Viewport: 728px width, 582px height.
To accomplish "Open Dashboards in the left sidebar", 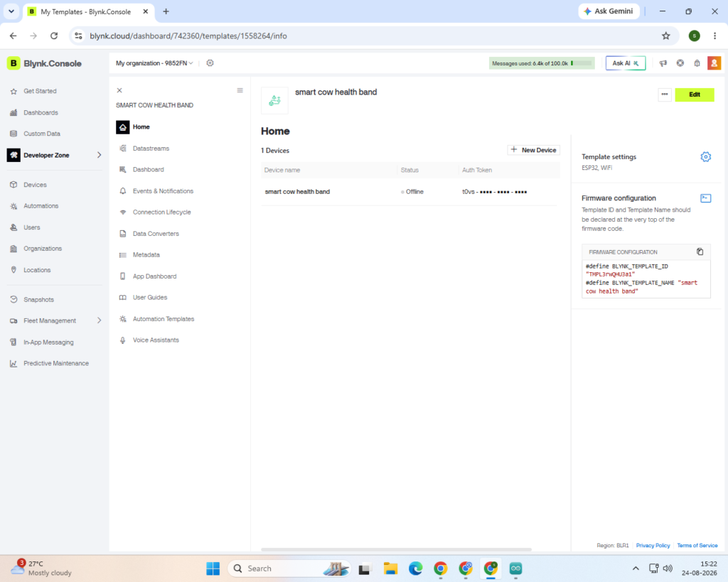I will tap(41, 113).
